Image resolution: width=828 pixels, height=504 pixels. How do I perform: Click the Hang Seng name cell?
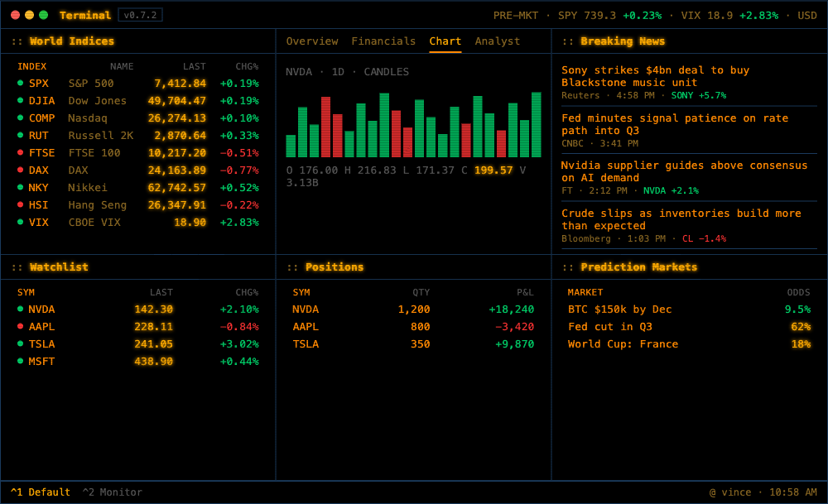[97, 205]
